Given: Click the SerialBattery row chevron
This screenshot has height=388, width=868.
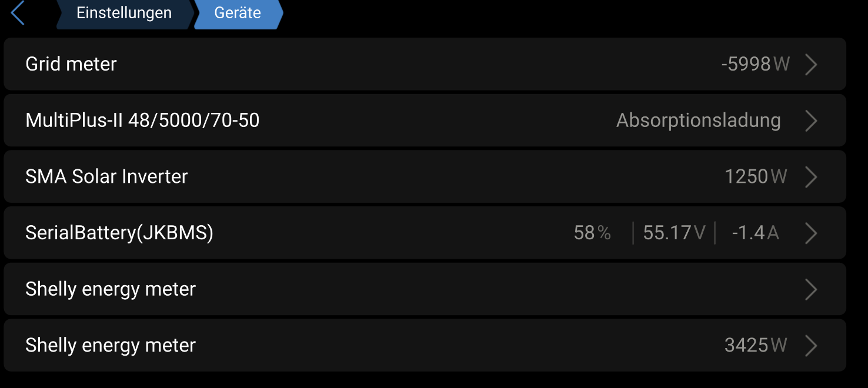Looking at the screenshot, I should click(x=811, y=233).
